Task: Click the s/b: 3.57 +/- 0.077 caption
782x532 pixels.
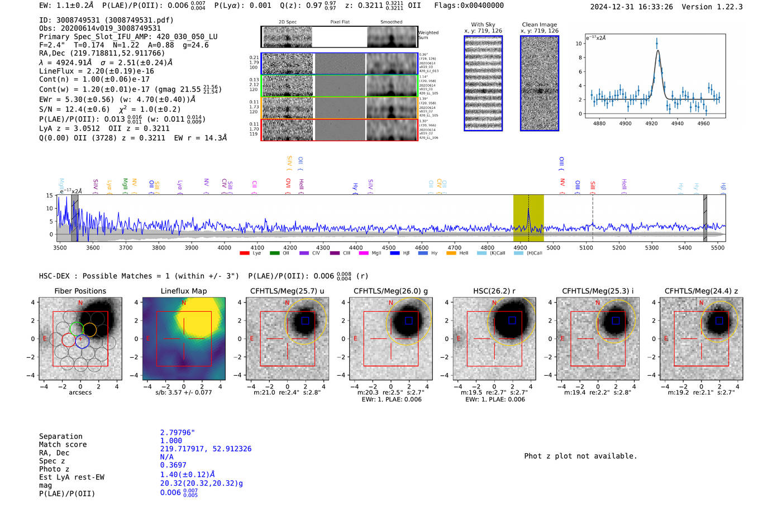Action: click(184, 392)
